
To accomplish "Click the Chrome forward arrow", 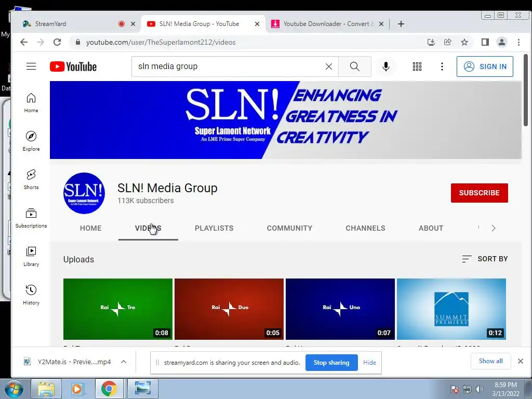I will click(41, 42).
